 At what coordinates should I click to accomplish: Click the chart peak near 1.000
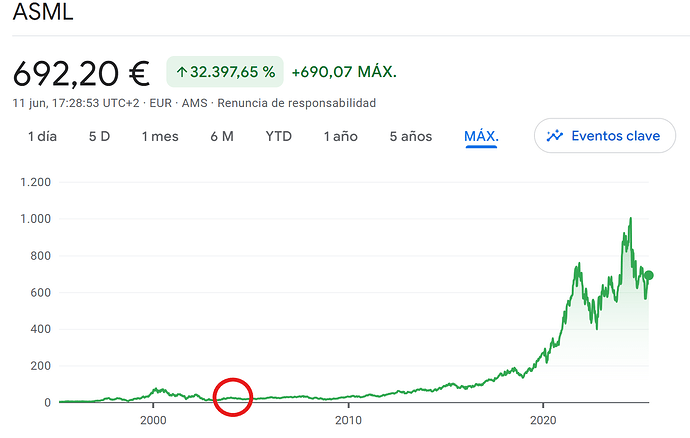point(631,218)
